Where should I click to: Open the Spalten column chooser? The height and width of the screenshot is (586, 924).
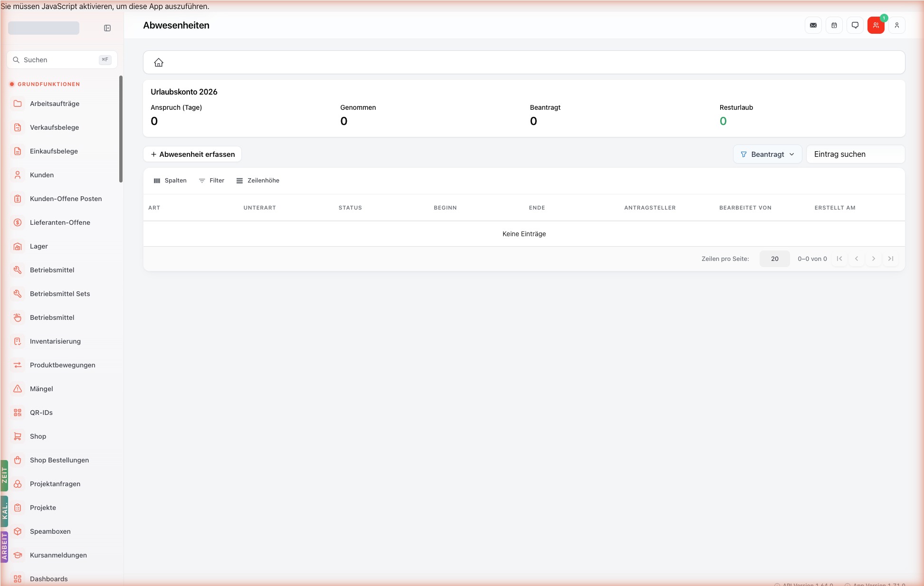[x=170, y=181]
